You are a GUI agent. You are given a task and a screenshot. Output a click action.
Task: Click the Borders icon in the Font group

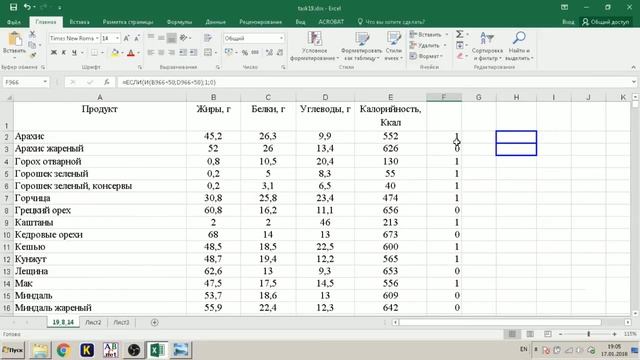(x=94, y=52)
